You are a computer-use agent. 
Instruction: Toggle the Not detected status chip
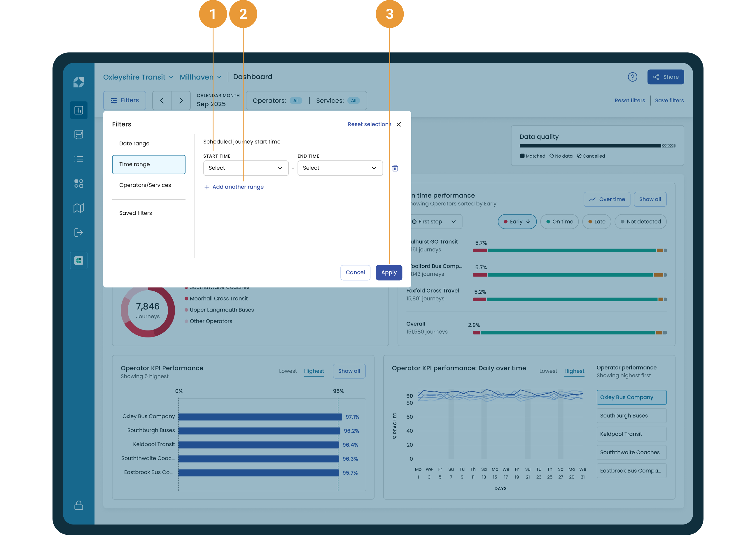(x=640, y=222)
